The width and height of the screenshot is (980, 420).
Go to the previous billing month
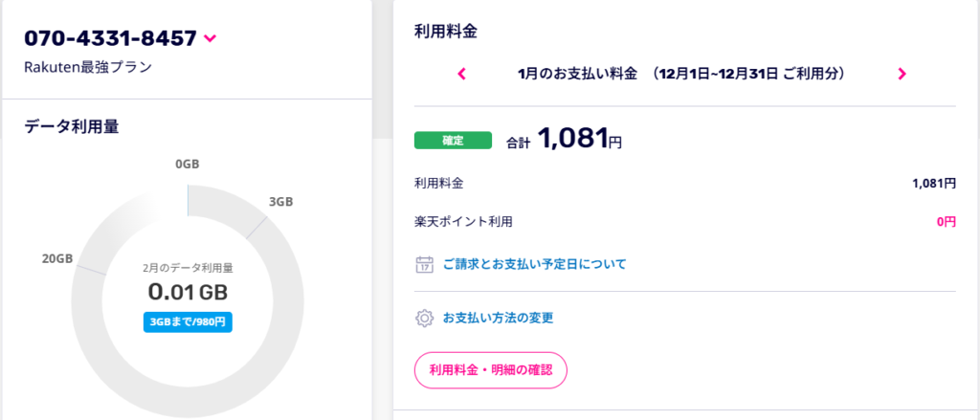(x=462, y=74)
